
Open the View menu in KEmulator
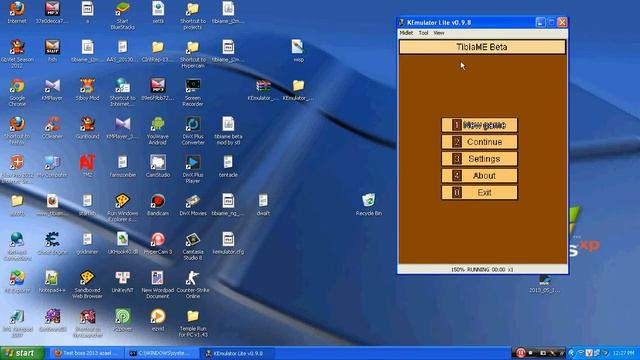coord(439,33)
